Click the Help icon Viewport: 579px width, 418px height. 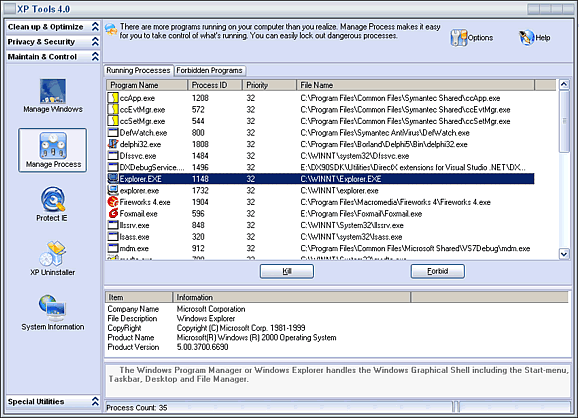pos(527,38)
